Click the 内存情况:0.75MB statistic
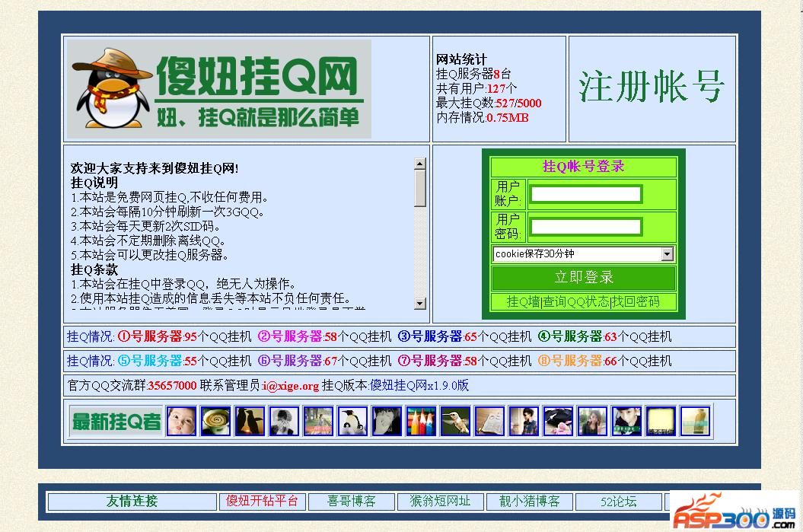 click(482, 118)
